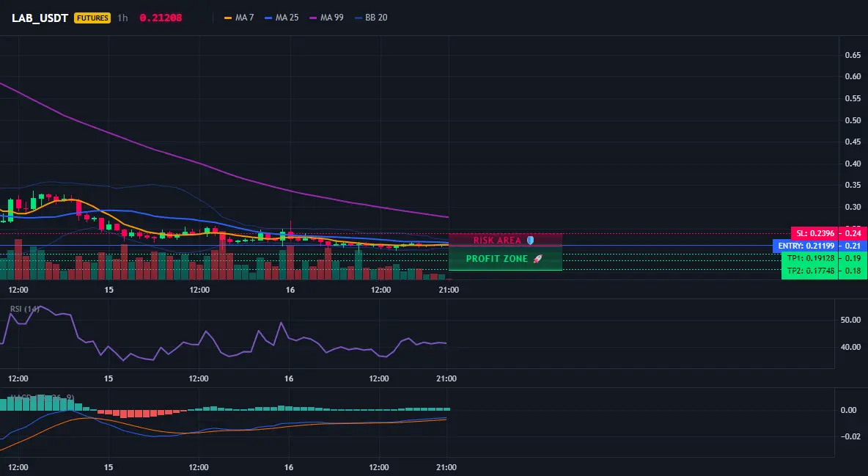868x476 pixels.
Task: Toggle the MA 7 indicator label
Action: pos(245,18)
